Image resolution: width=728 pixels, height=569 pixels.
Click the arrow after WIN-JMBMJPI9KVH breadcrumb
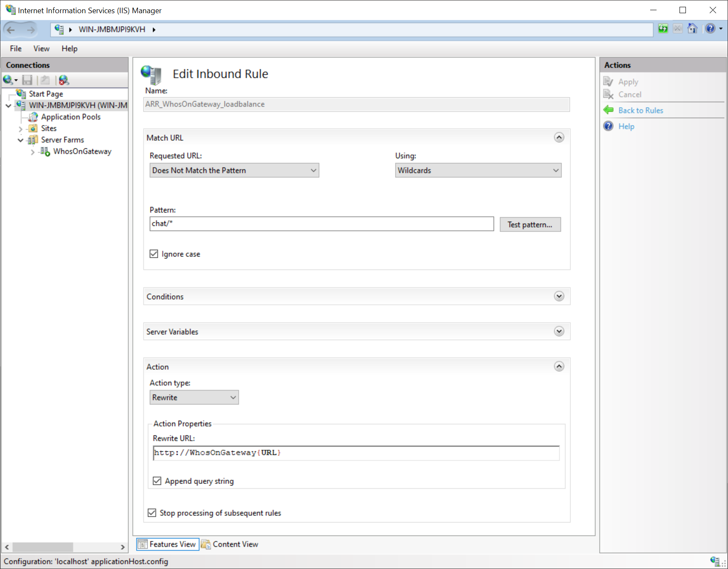154,29
